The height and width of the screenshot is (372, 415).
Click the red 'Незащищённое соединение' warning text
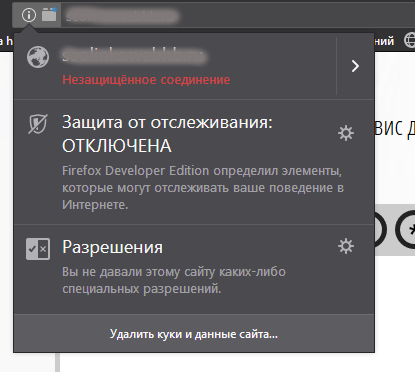point(146,80)
